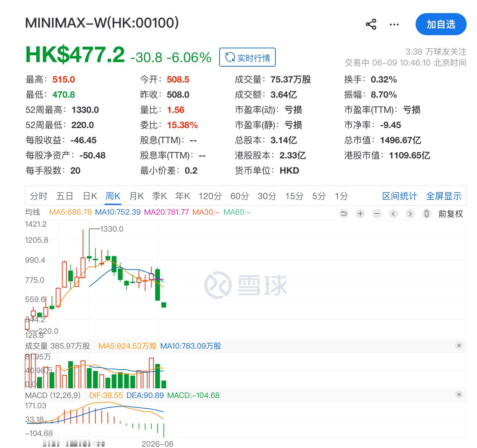The image size is (477, 448).
Task: Add stock to watchlist with 加自选
Action: 441,24
